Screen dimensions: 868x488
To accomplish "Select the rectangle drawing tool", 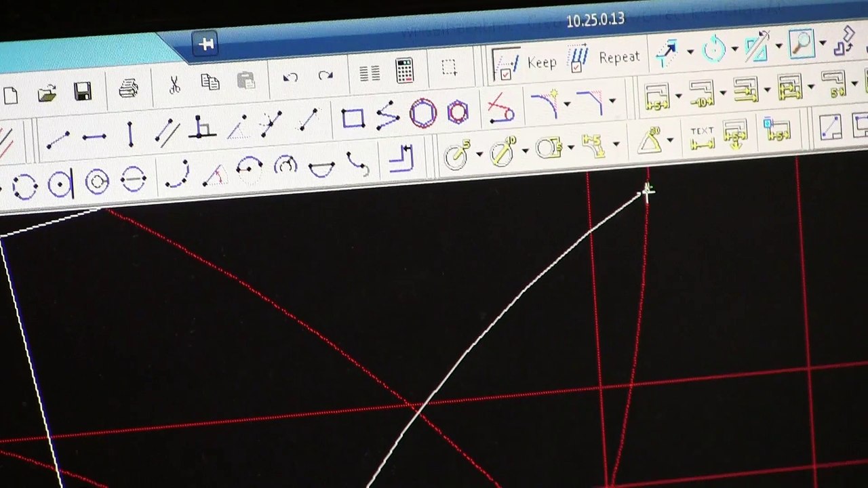I will coord(353,119).
